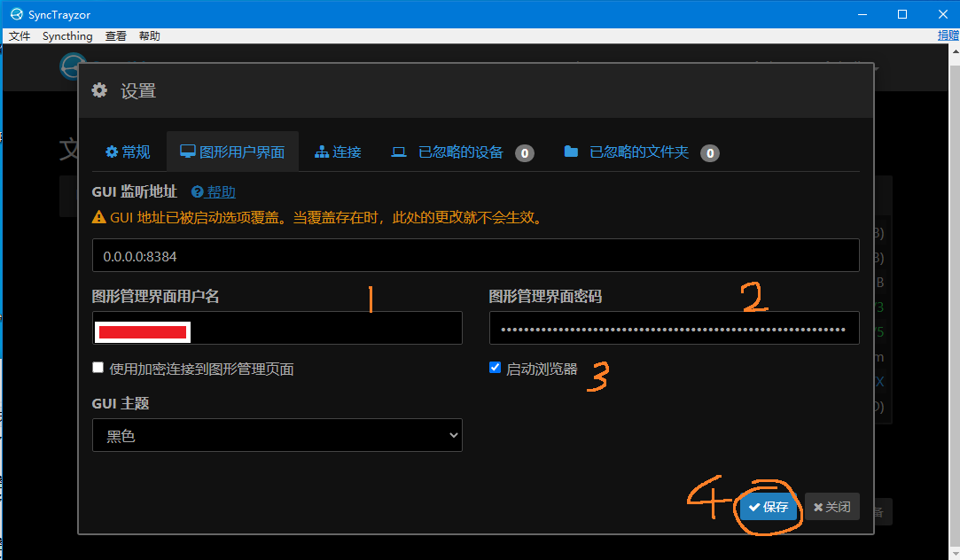The image size is (960, 560).
Task: Select 黑色 theme from the theme selector
Action: (277, 435)
